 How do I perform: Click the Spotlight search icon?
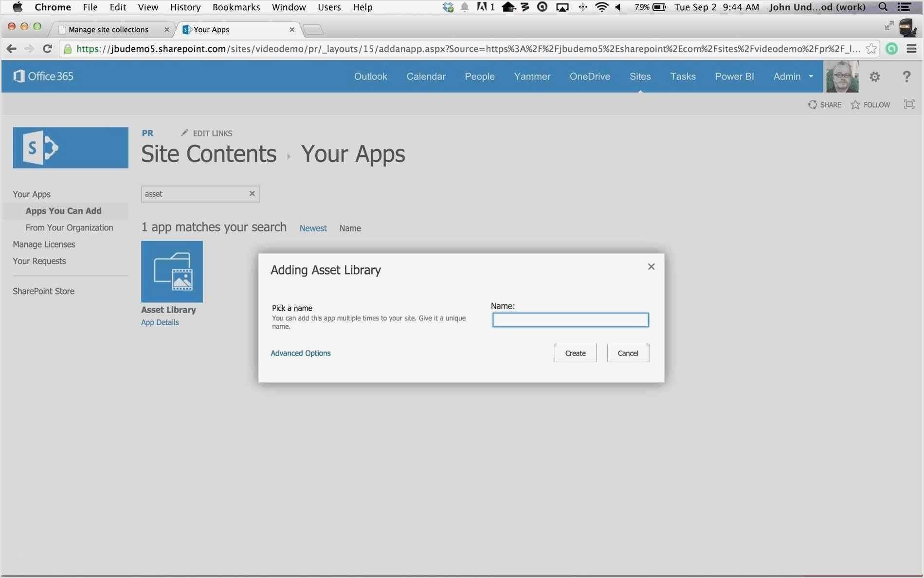(x=883, y=7)
